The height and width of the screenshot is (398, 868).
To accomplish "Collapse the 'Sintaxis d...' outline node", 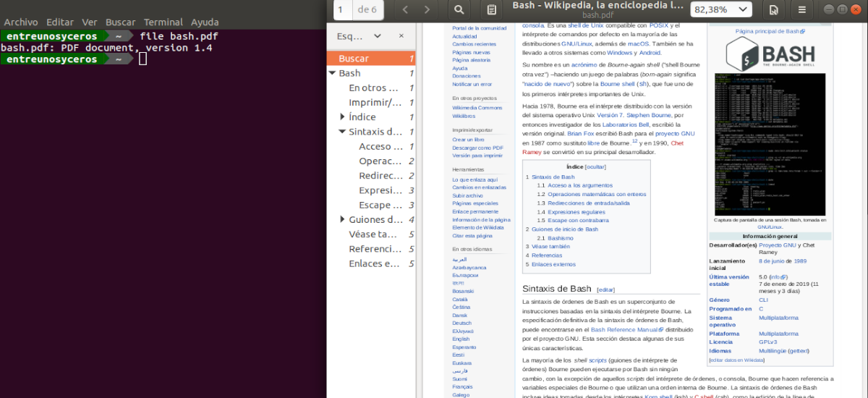I will [x=342, y=132].
